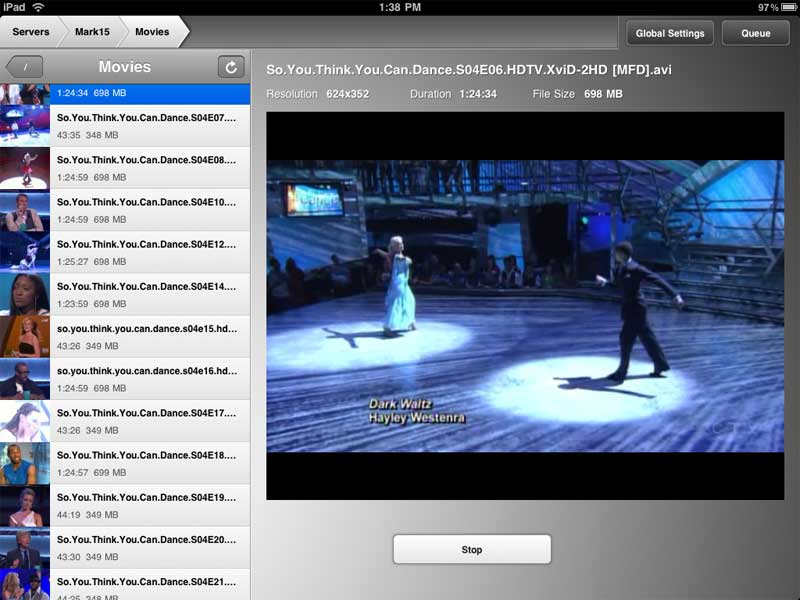
Task: Tap the S04E18 thumbnail image
Action: tap(25, 464)
